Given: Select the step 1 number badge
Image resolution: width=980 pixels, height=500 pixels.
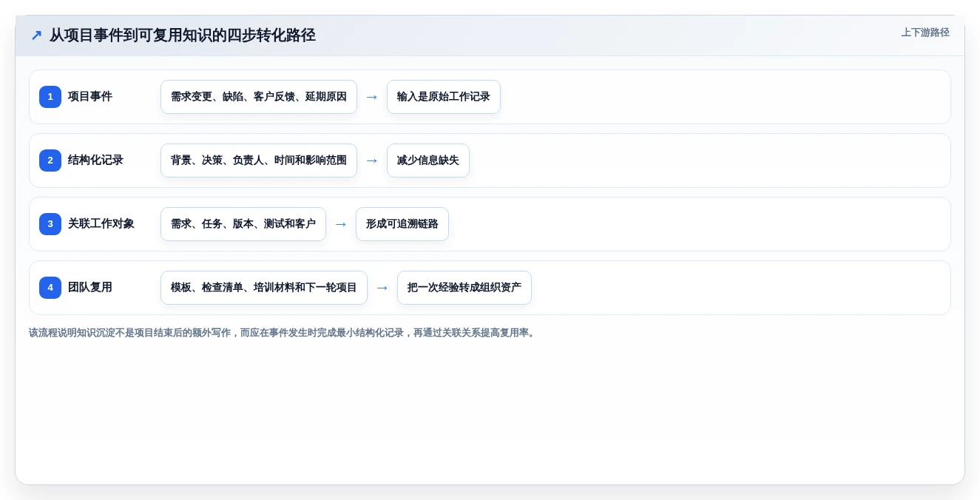Looking at the screenshot, I should pyautogui.click(x=50, y=97).
